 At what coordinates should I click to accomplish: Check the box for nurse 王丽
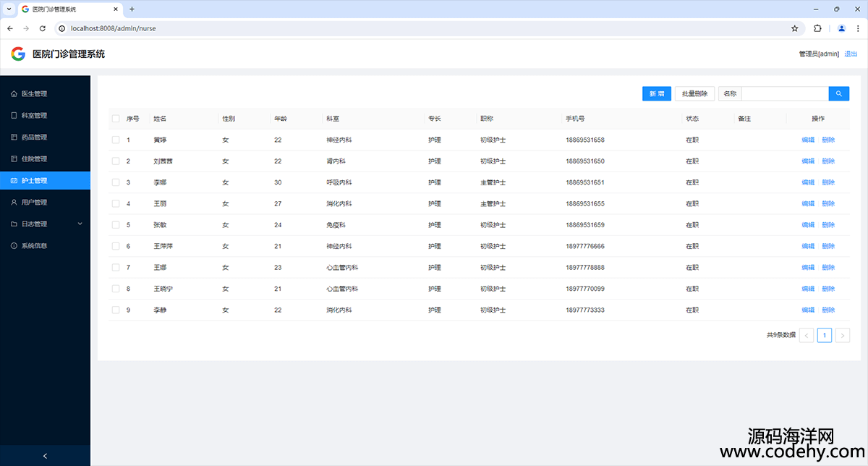coord(116,203)
